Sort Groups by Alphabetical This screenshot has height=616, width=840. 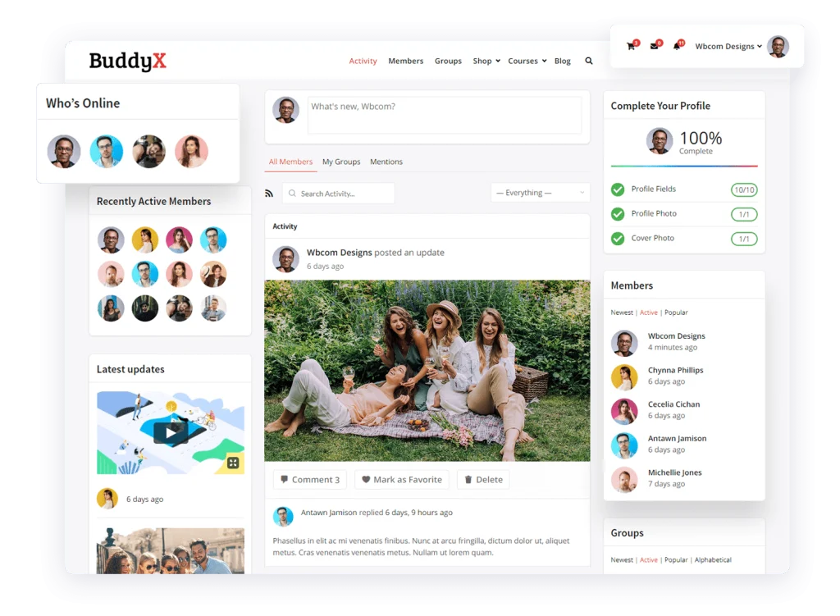713,559
